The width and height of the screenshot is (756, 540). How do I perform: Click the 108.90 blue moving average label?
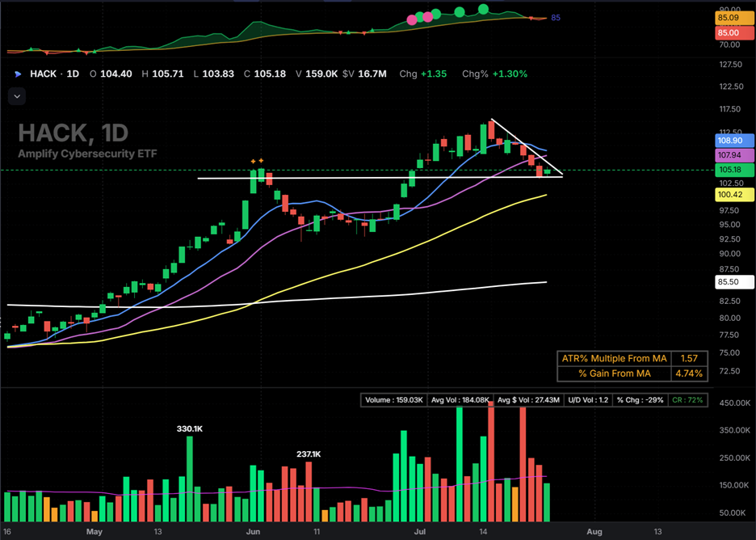tap(734, 141)
